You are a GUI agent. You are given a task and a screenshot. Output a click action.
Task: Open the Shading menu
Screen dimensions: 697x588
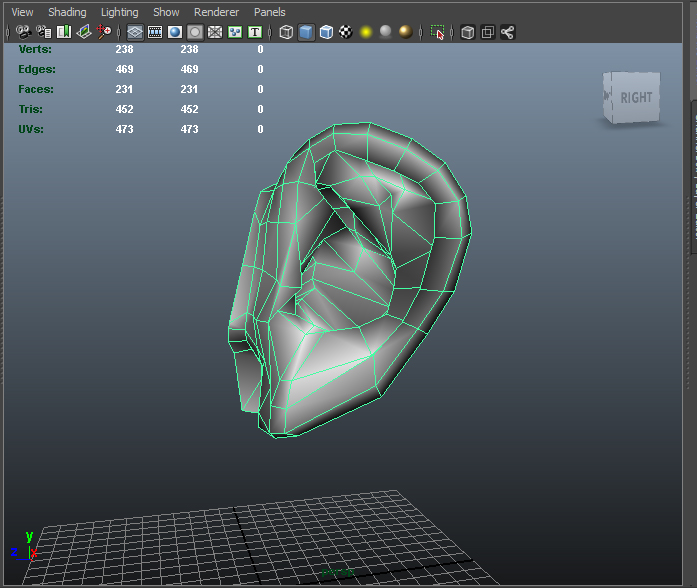click(67, 12)
